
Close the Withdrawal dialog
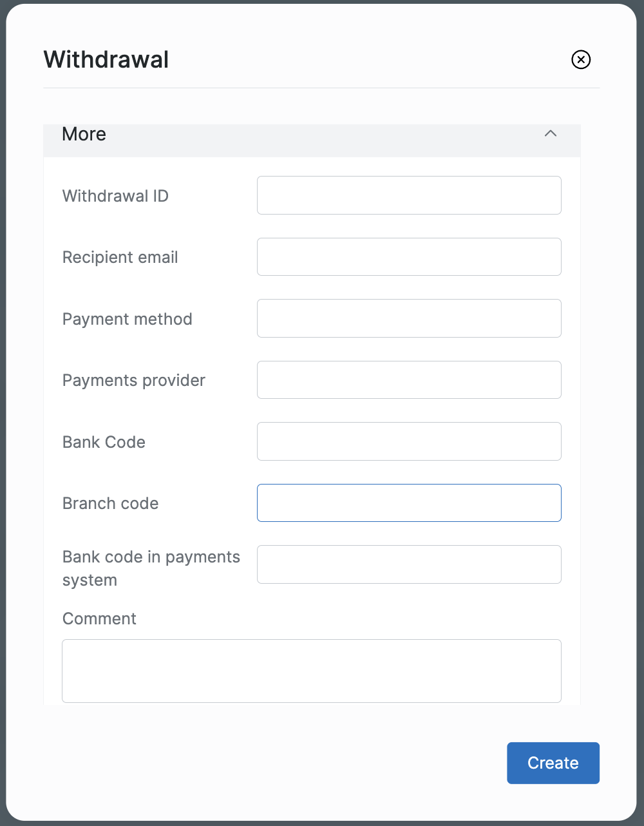click(x=581, y=60)
